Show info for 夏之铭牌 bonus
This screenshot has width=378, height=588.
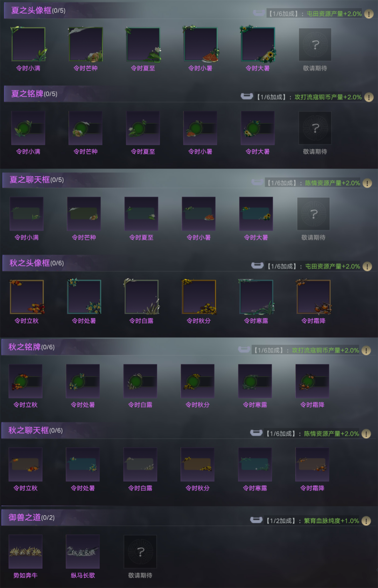pyautogui.click(x=369, y=97)
